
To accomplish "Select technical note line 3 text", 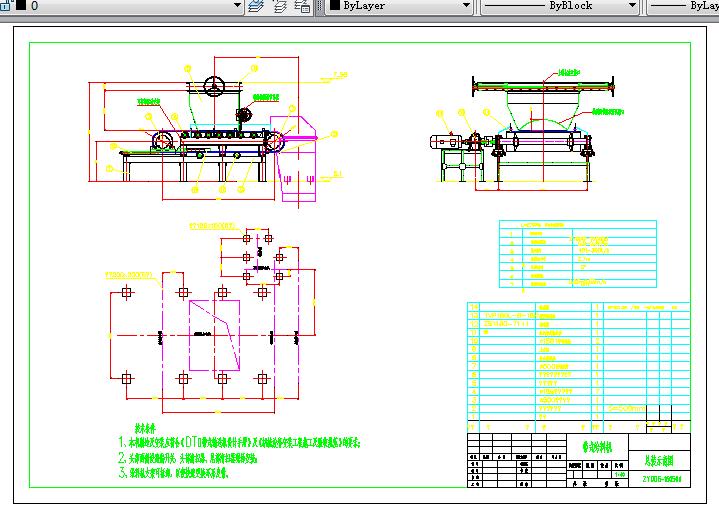I will [x=173, y=473].
